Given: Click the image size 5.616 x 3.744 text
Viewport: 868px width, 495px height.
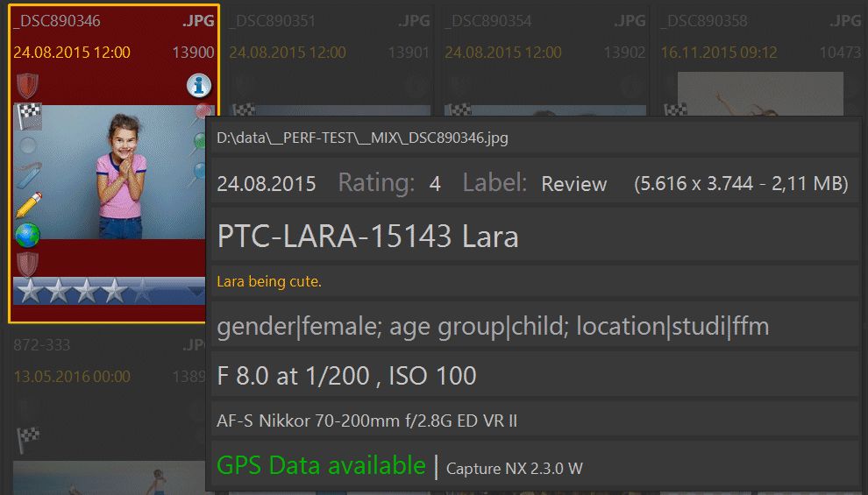Looking at the screenshot, I should click(x=741, y=183).
